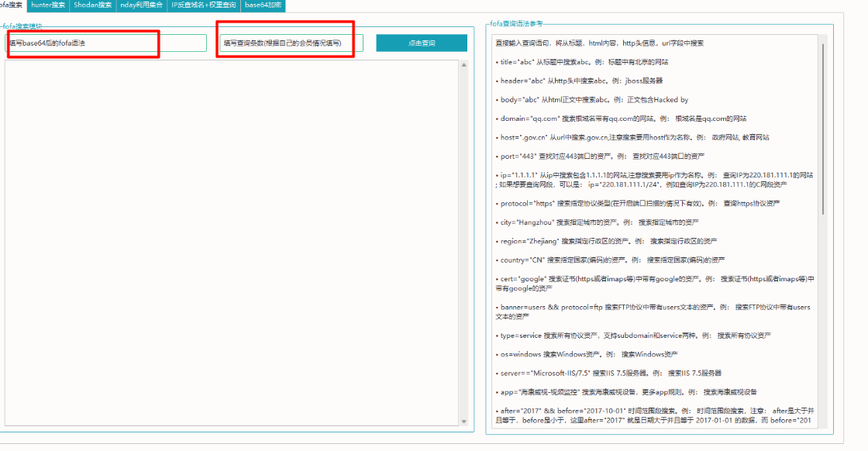
Task: Click the server=="Microsoft-IIS/7.5" syntax line
Action: click(608, 373)
